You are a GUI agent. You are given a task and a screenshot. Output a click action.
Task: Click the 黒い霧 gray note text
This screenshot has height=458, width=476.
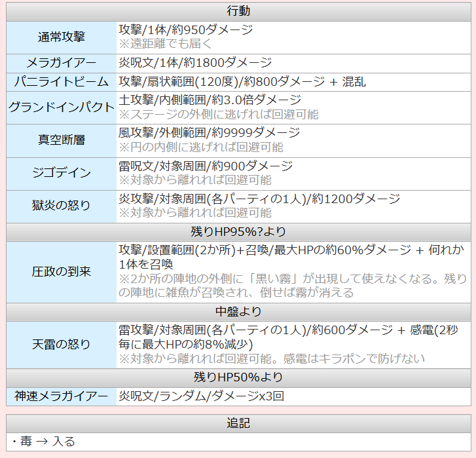click(293, 286)
